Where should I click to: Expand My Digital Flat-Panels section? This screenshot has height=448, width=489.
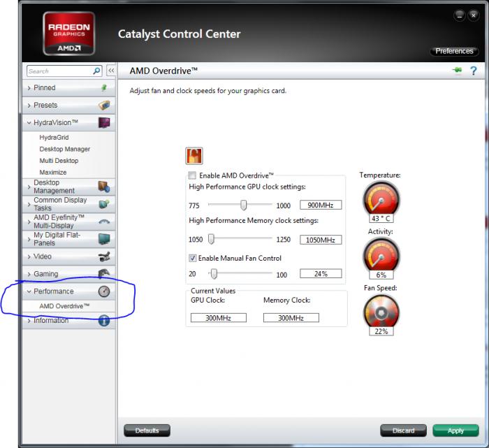coord(68,239)
